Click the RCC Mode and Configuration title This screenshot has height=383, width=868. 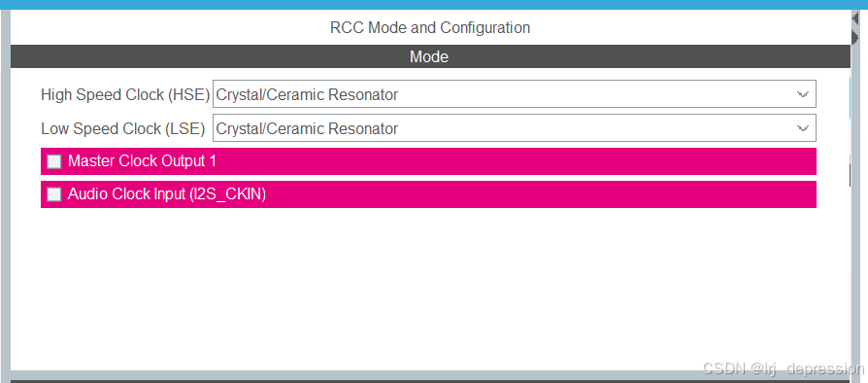point(430,28)
